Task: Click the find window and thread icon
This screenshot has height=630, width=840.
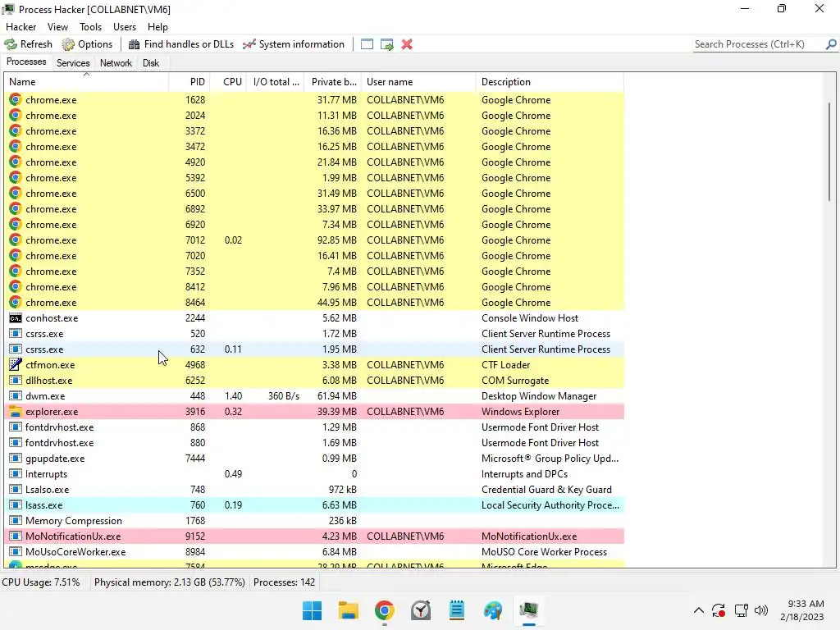Action: pyautogui.click(x=387, y=44)
